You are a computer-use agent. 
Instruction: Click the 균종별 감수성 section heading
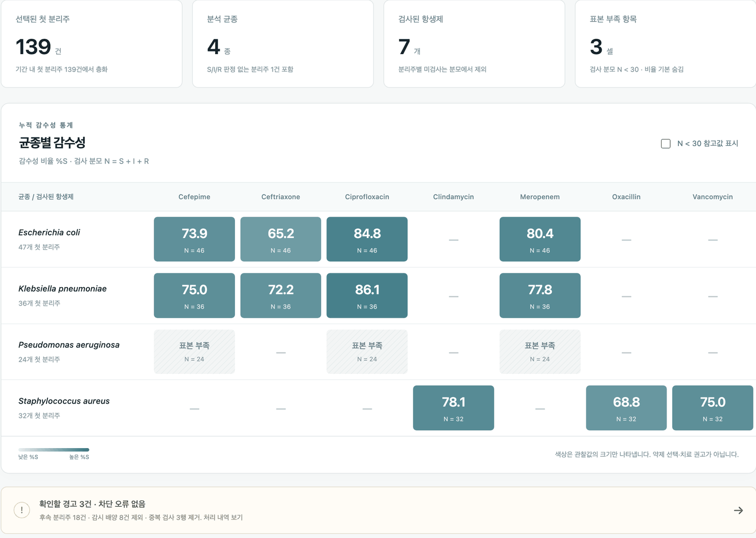coord(52,143)
